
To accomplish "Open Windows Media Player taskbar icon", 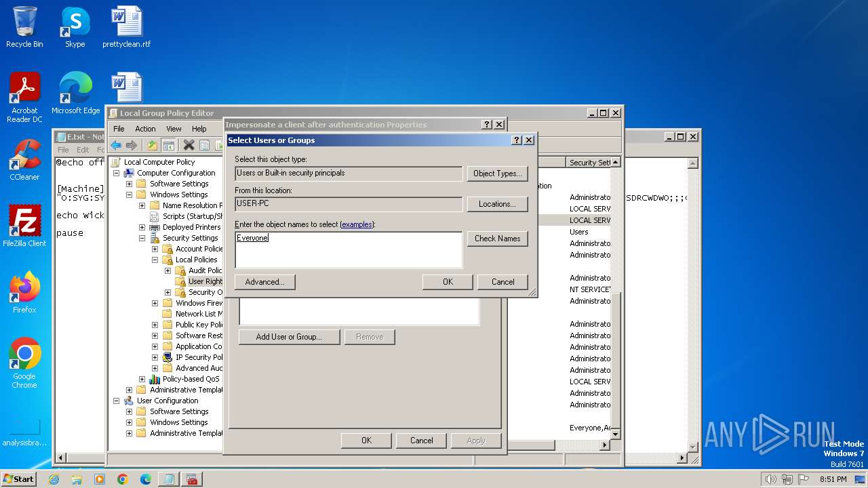I will click(100, 479).
